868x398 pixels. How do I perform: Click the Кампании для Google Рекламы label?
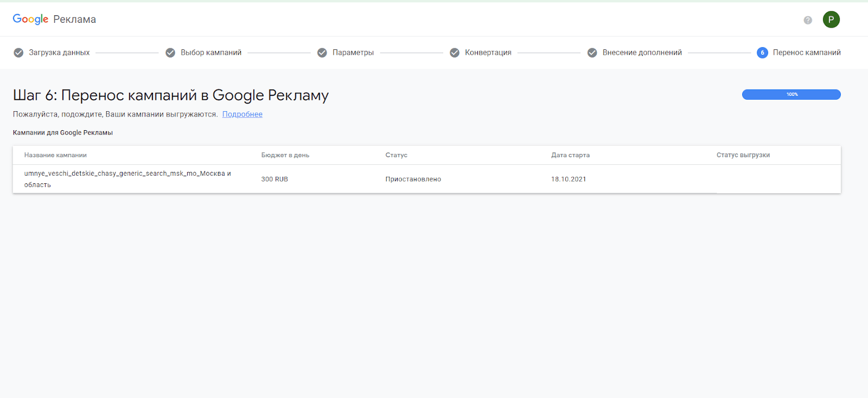pos(63,133)
